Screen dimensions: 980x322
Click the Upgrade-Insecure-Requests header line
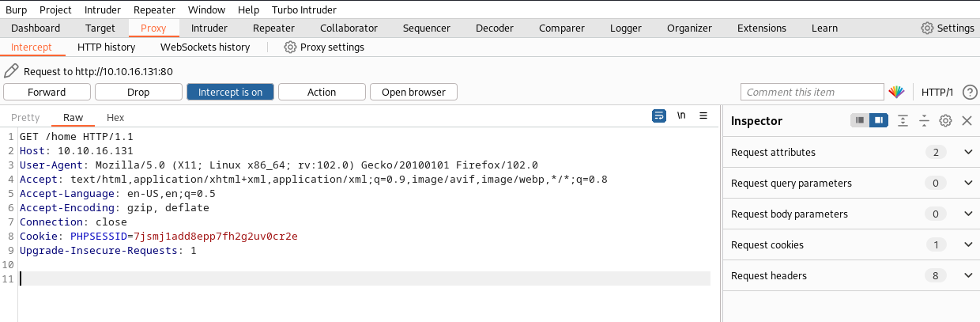(x=108, y=251)
